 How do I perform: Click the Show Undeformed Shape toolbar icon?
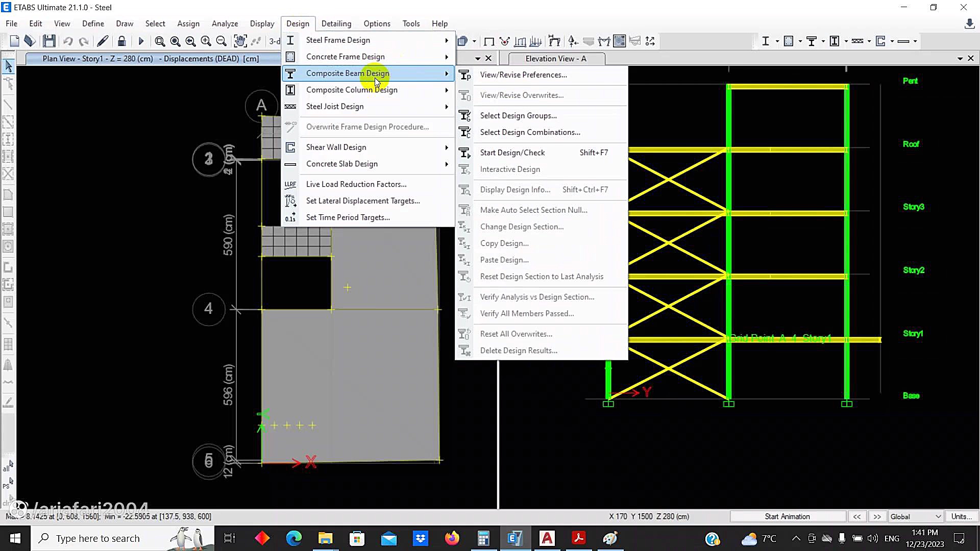pos(489,41)
